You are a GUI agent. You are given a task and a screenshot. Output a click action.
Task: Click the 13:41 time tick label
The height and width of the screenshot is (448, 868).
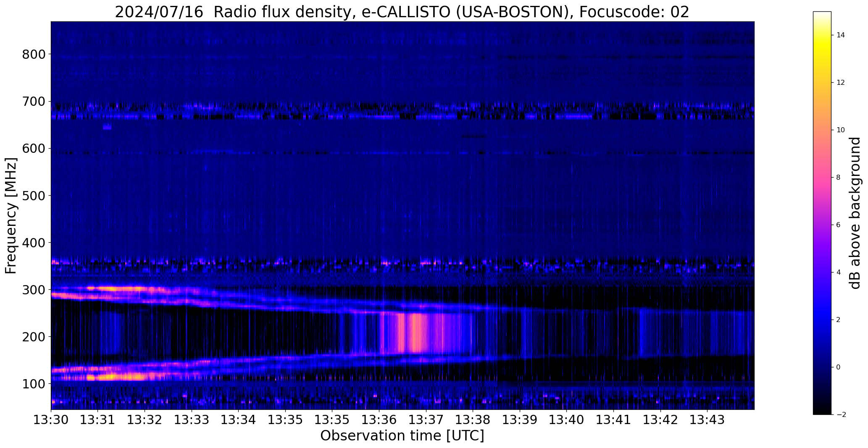(614, 420)
